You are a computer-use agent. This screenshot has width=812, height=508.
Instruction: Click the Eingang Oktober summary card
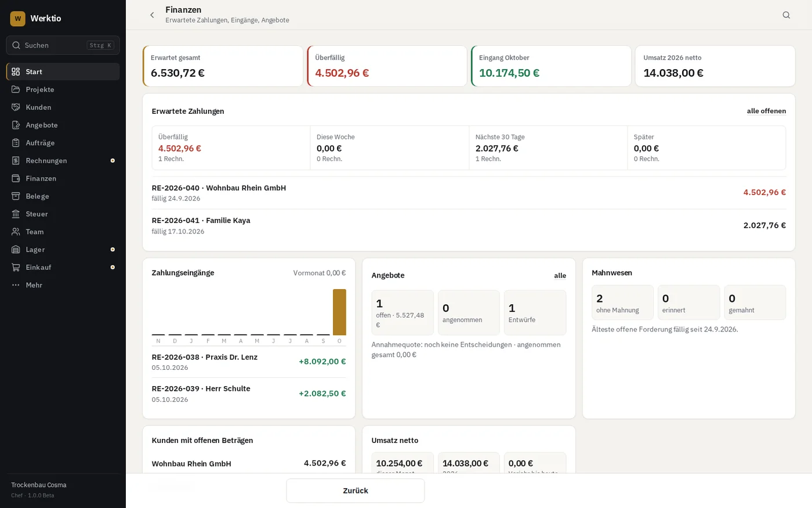551,66
